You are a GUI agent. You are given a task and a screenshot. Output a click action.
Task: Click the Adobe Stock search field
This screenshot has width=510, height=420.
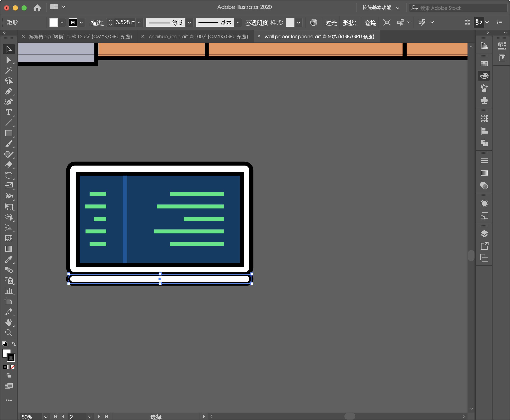pyautogui.click(x=458, y=8)
